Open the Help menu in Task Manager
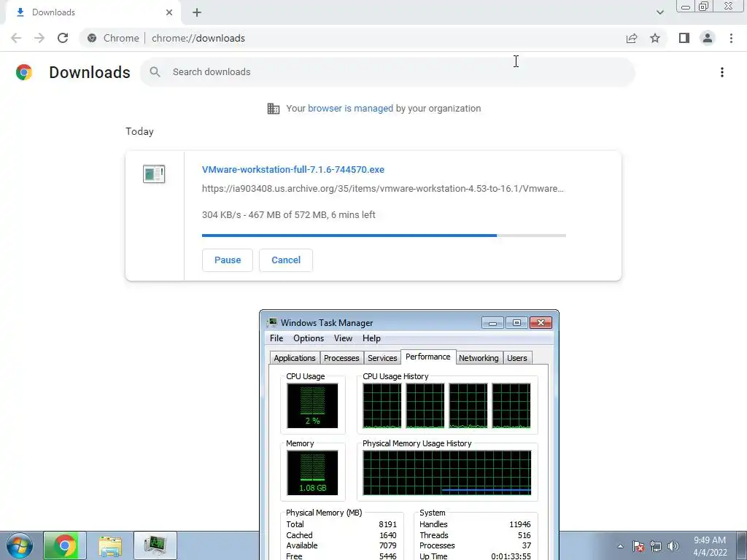 pyautogui.click(x=371, y=338)
